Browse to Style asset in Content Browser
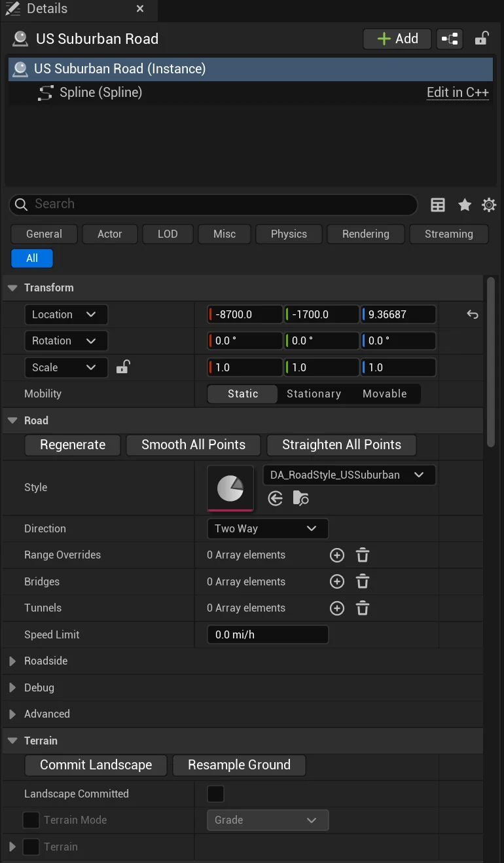 click(300, 499)
